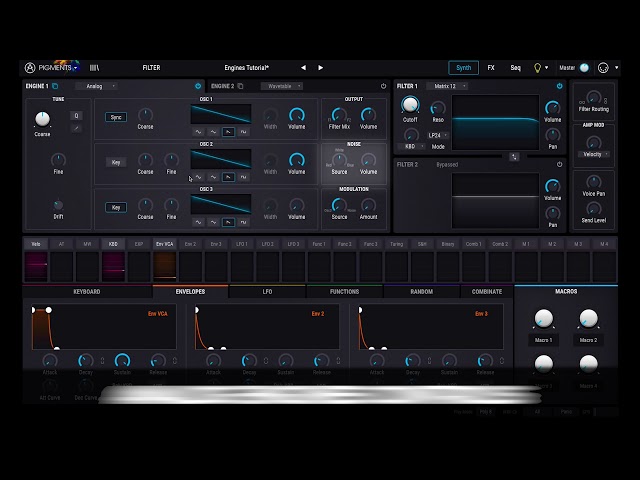Open the Combinate modulation tab
This screenshot has height=480, width=640.
[487, 291]
